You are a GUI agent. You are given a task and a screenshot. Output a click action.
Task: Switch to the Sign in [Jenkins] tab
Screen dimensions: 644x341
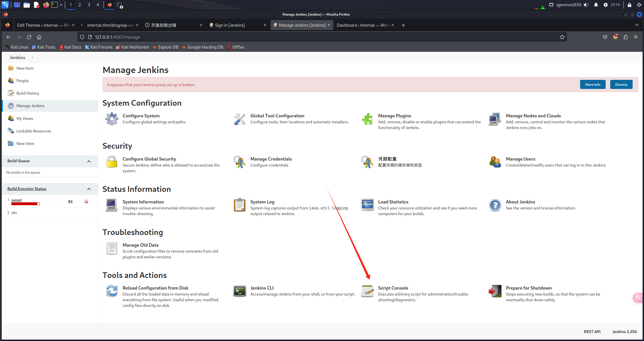[229, 25]
